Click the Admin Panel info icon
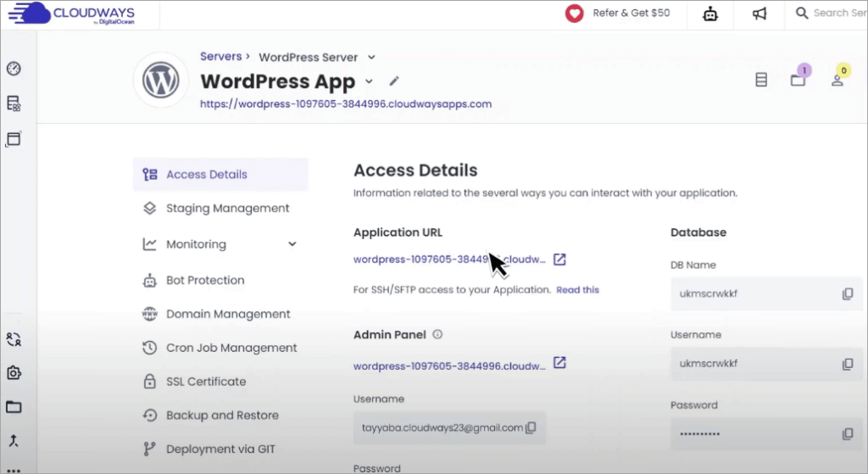The height and width of the screenshot is (474, 868). (x=437, y=334)
